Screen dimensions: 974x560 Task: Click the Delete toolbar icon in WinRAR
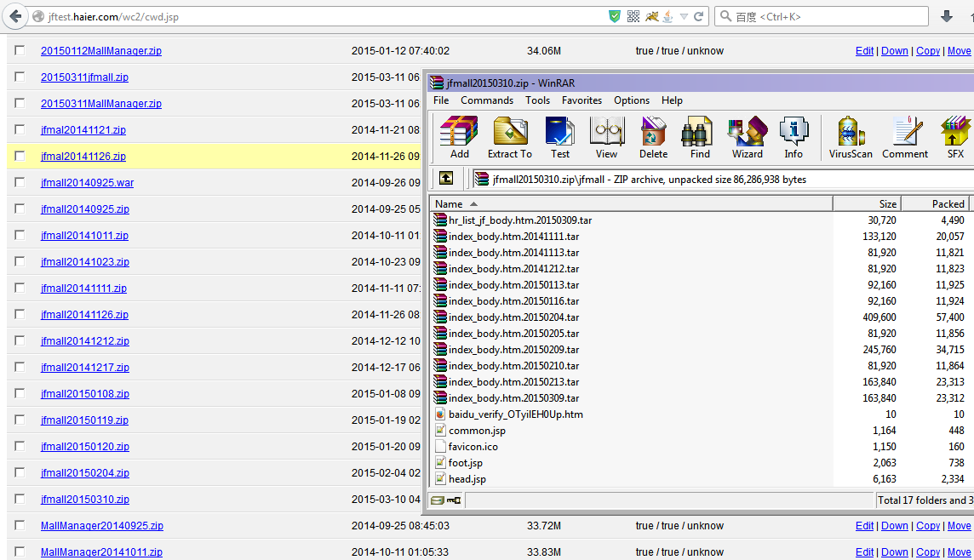[x=654, y=137]
